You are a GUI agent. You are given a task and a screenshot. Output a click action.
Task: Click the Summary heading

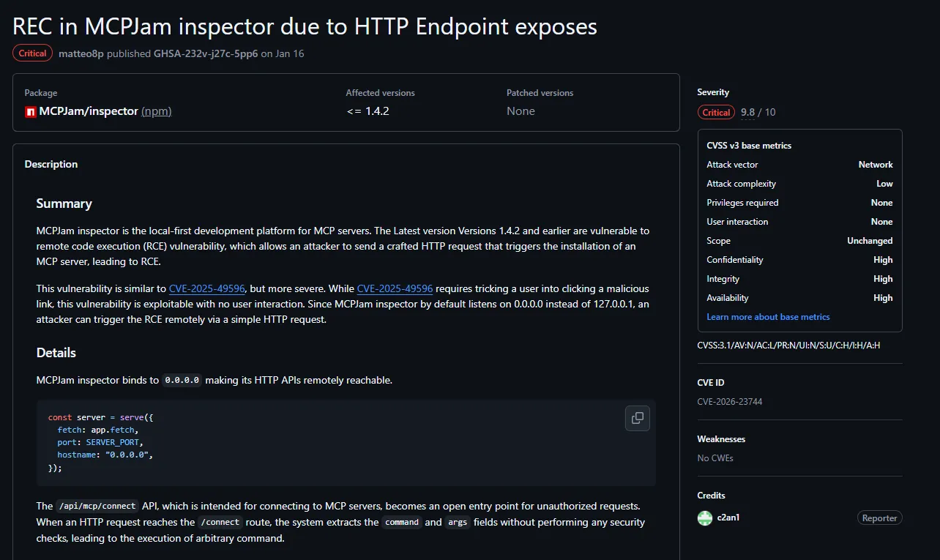(x=64, y=204)
